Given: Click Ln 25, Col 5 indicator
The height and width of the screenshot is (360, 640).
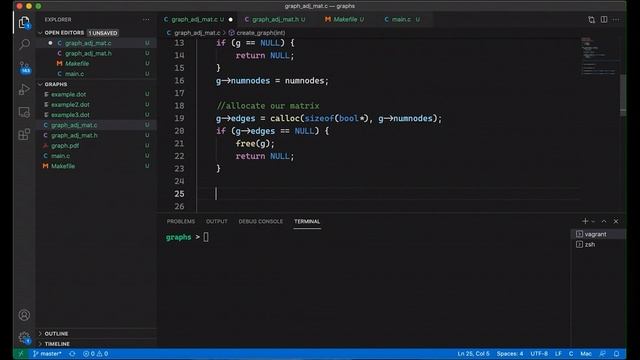Looking at the screenshot, I should (x=473, y=353).
